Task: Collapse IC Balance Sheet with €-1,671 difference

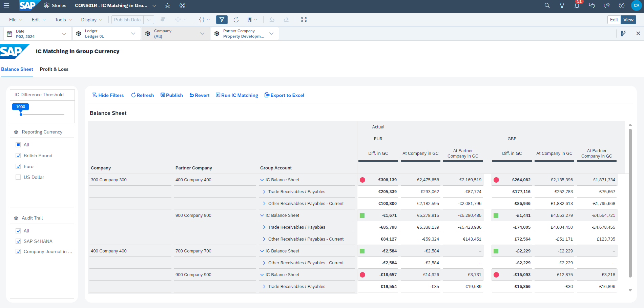Action: (x=262, y=215)
